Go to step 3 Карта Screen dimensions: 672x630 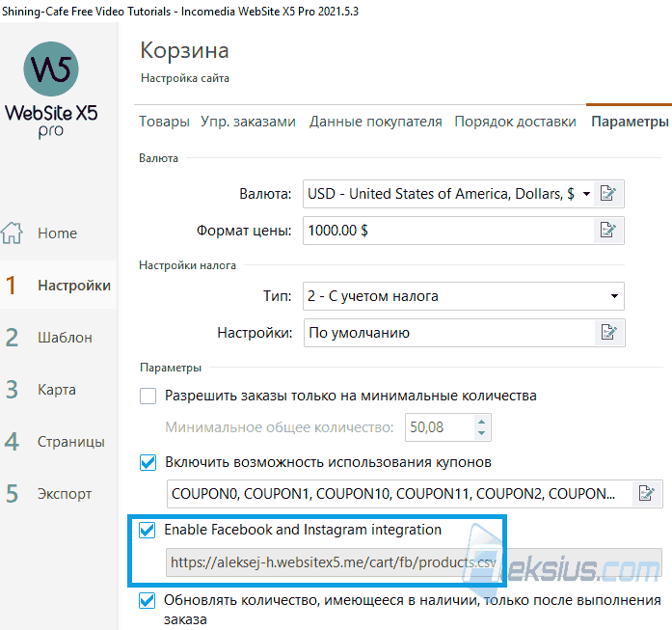[x=58, y=390]
